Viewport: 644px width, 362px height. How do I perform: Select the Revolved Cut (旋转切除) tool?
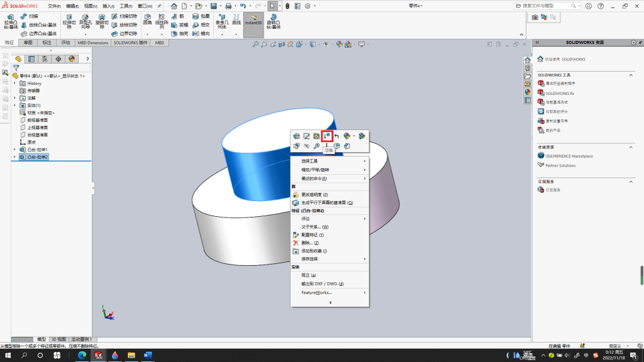[x=101, y=21]
